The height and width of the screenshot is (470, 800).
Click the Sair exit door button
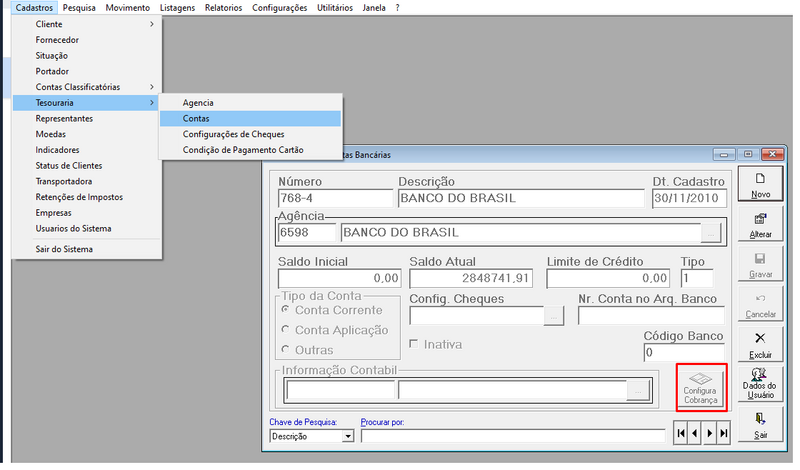pos(760,425)
